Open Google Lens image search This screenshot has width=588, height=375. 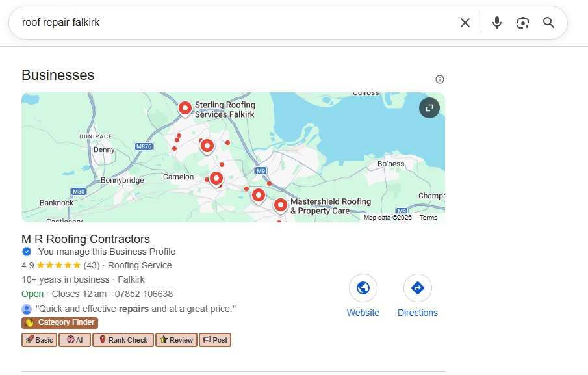coord(522,22)
